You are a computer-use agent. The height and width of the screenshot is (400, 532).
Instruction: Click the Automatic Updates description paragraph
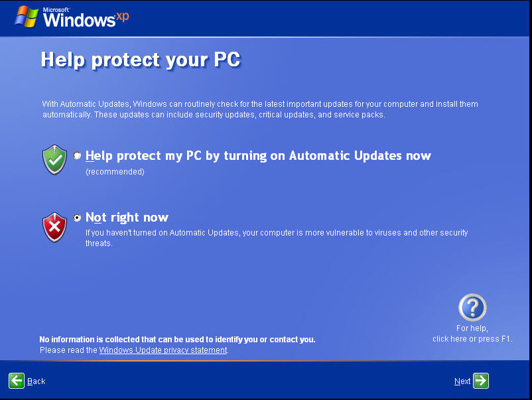click(x=260, y=109)
